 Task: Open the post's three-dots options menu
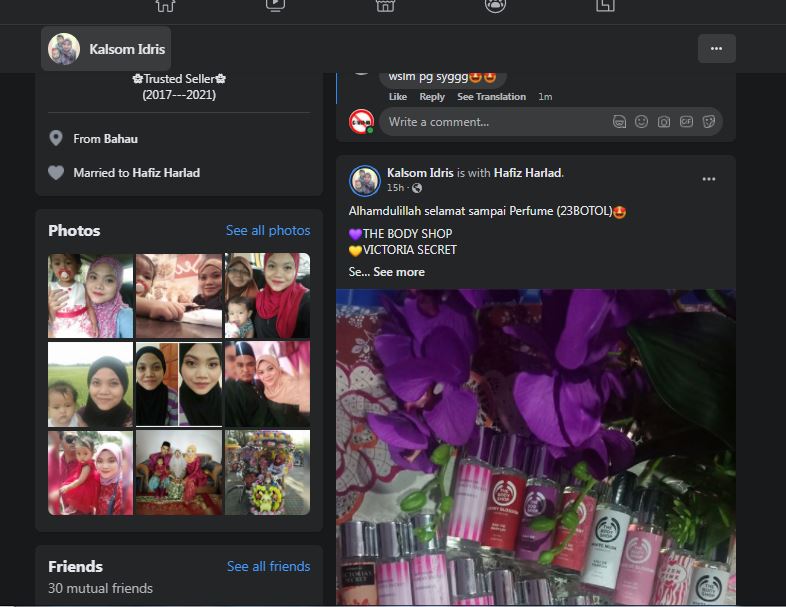click(708, 179)
